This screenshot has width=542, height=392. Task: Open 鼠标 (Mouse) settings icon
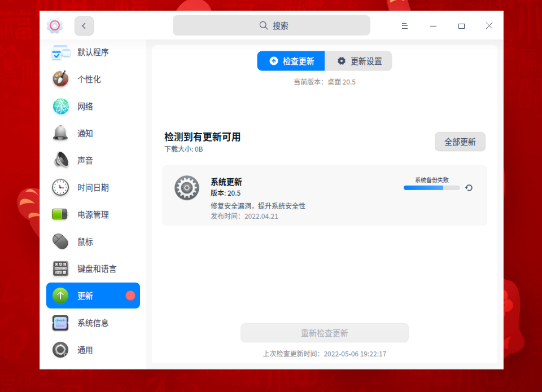pos(60,241)
